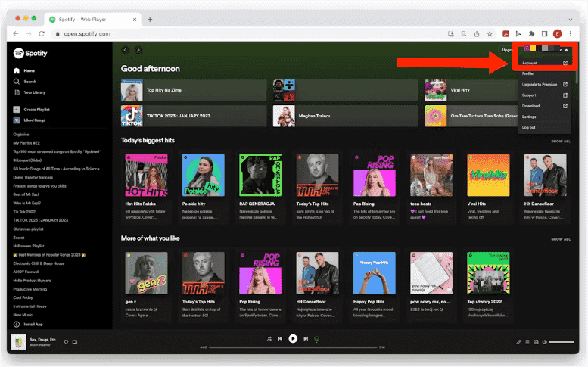Choose Upgrade to Premium in the menu
The image size is (588, 367).
pos(544,84)
